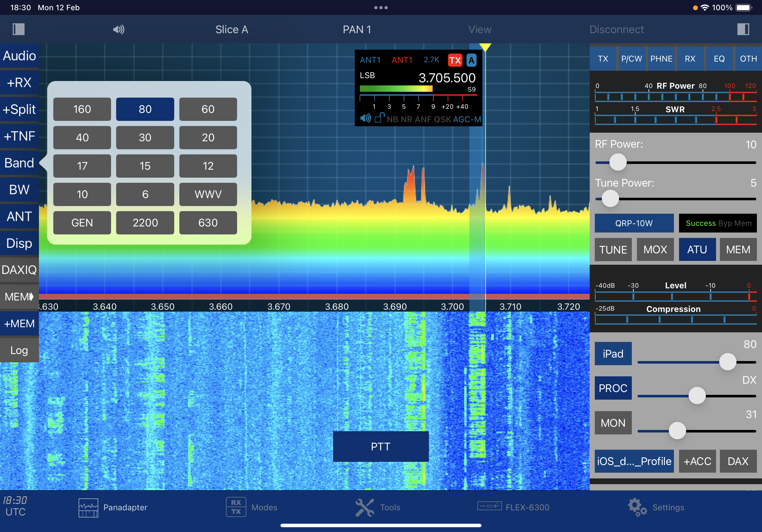Click the speaker audio icon in top bar

[x=118, y=30]
